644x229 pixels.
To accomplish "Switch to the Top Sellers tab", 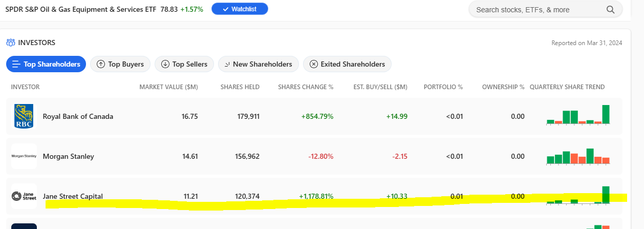I will pyautogui.click(x=184, y=64).
